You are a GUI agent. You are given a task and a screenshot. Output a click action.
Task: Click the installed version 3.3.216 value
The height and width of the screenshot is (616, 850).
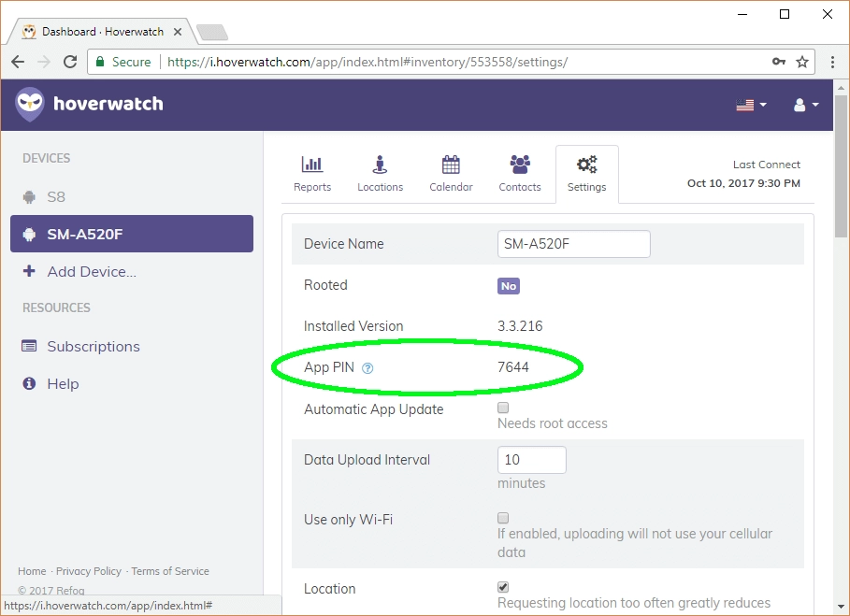click(x=520, y=326)
